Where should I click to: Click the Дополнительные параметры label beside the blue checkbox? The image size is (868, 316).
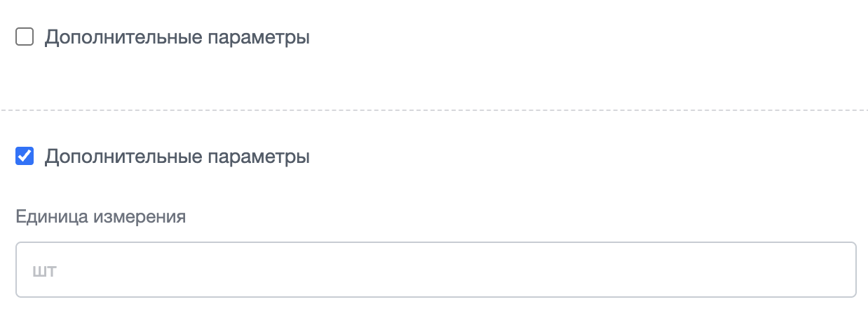click(x=177, y=157)
